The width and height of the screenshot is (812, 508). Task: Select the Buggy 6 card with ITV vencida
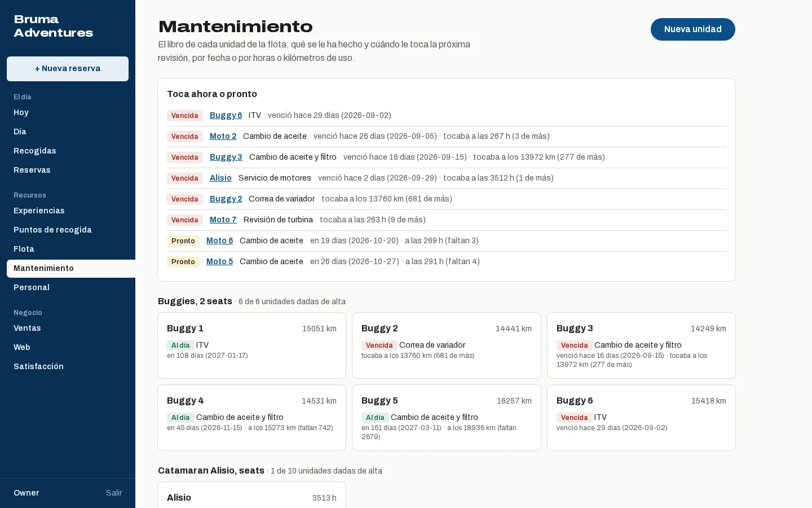tap(641, 418)
